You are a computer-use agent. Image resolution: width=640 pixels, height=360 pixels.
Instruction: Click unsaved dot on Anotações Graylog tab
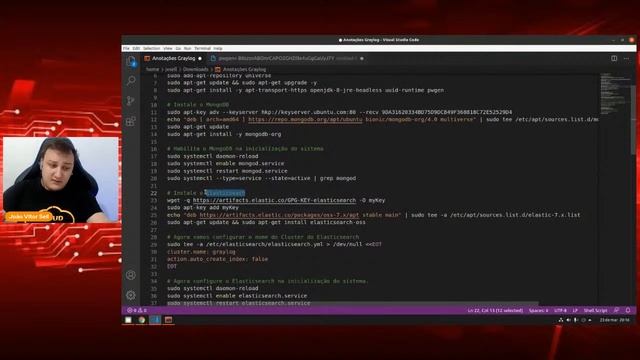[x=200, y=59]
